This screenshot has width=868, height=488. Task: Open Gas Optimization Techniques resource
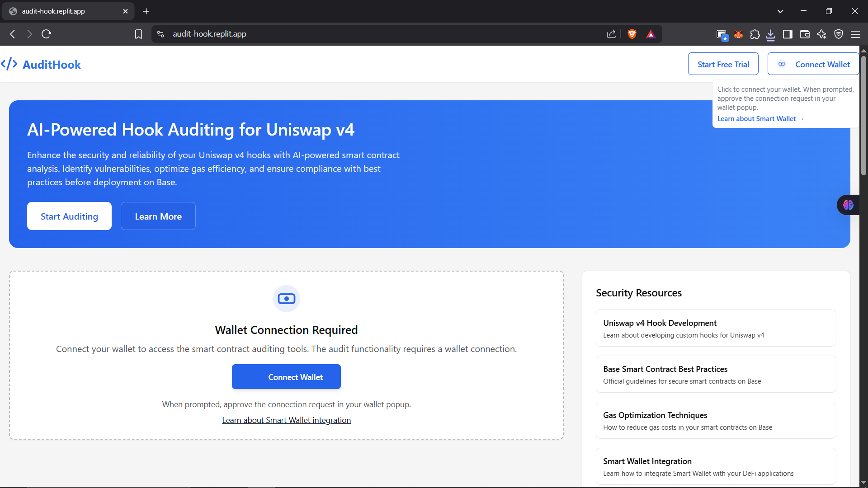coord(716,420)
